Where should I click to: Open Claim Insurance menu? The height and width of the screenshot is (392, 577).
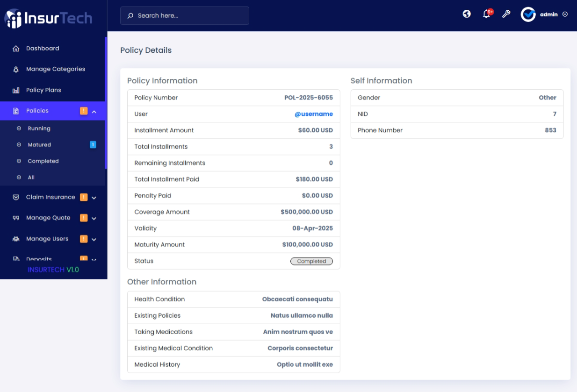[50, 197]
